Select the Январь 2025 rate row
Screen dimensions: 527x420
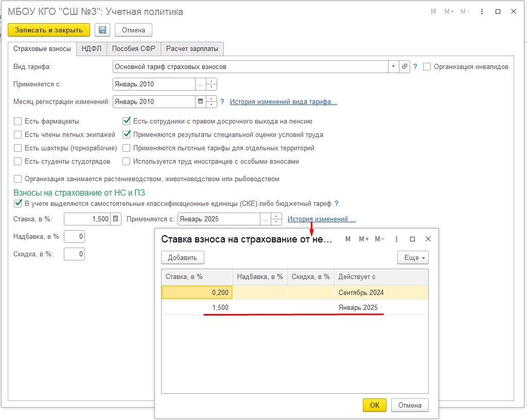tap(294, 308)
